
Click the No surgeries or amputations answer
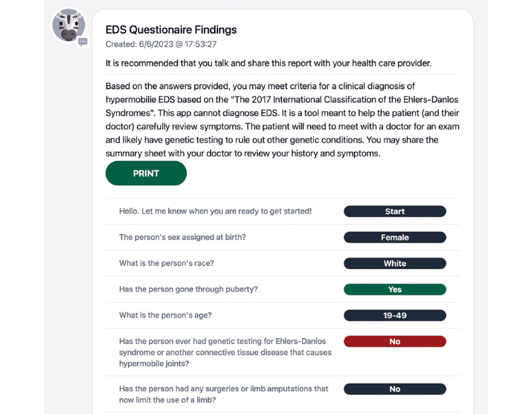coord(394,389)
